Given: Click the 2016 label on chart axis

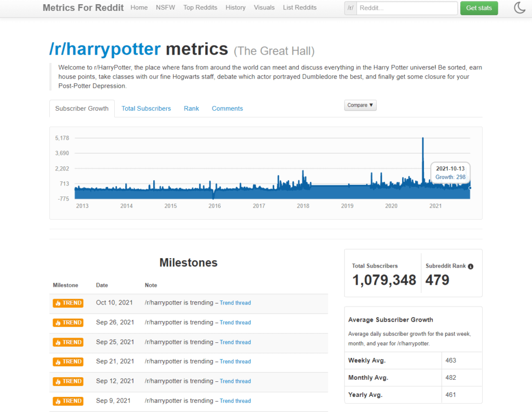Looking at the screenshot, I should [x=215, y=206].
